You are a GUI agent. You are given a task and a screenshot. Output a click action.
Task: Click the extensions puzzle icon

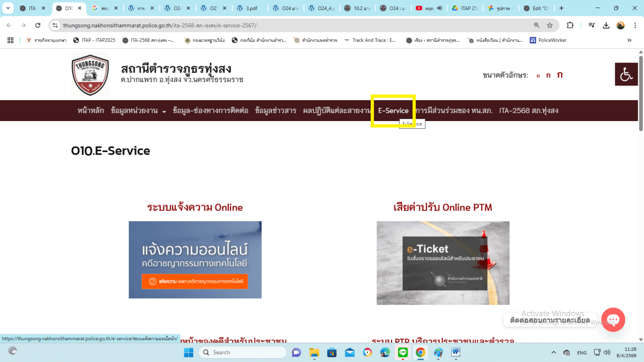570,25
